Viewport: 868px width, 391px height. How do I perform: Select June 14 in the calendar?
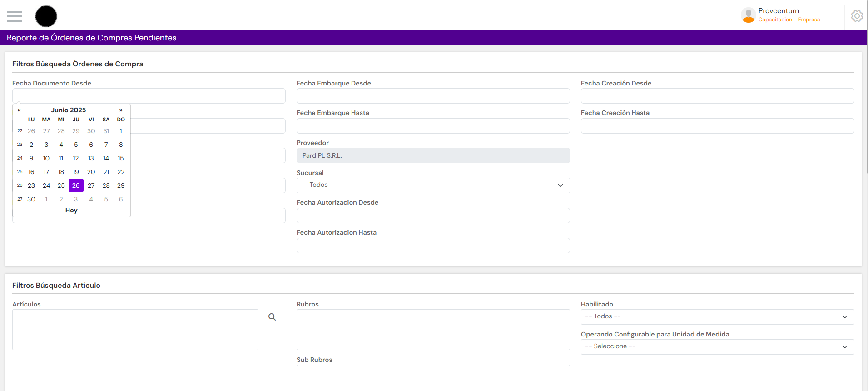[x=106, y=158]
